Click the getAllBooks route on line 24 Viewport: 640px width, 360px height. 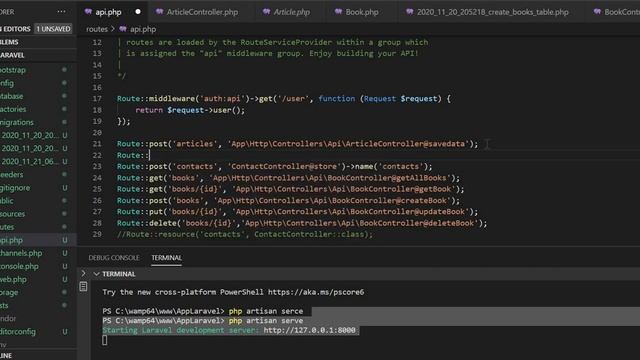coord(288,178)
